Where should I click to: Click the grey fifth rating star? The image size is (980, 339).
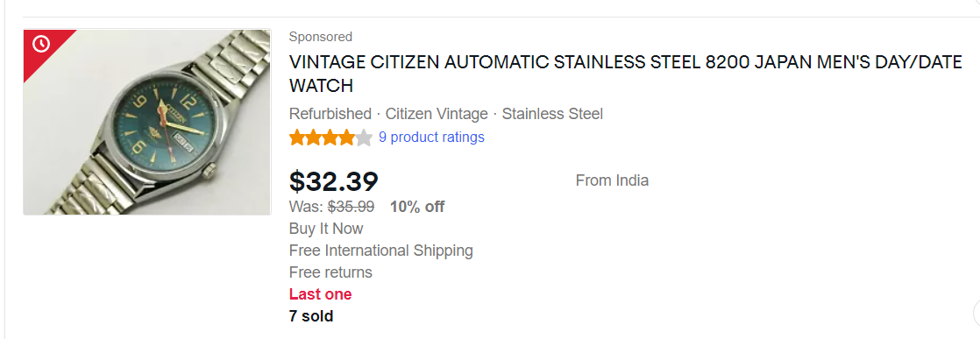tap(364, 138)
